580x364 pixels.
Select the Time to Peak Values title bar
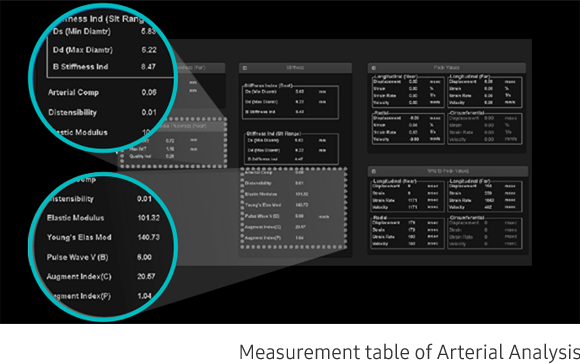(448, 171)
